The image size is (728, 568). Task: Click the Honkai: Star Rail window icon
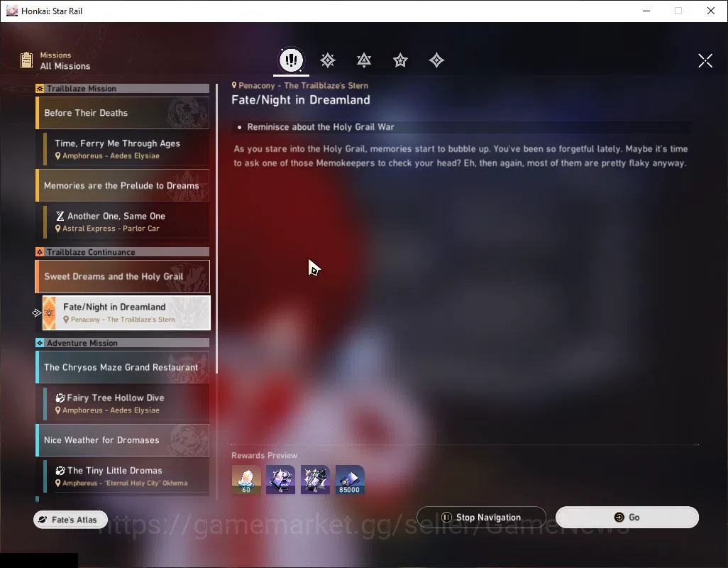click(11, 11)
